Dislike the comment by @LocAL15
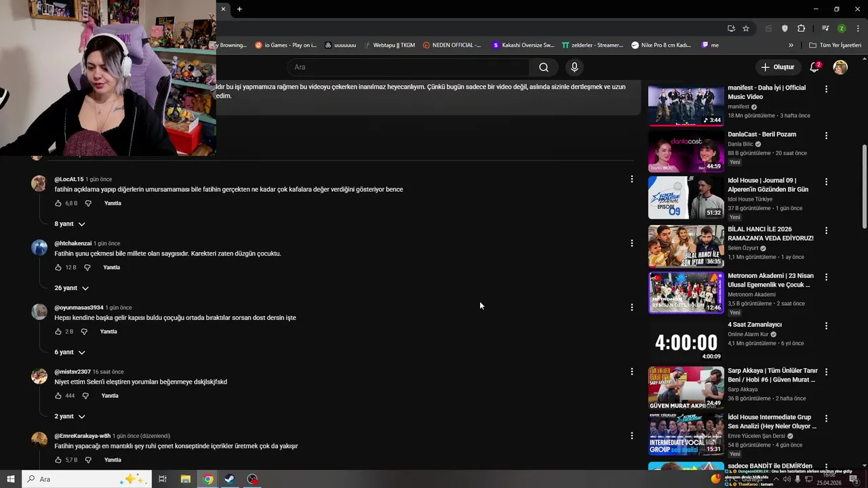 [88, 203]
